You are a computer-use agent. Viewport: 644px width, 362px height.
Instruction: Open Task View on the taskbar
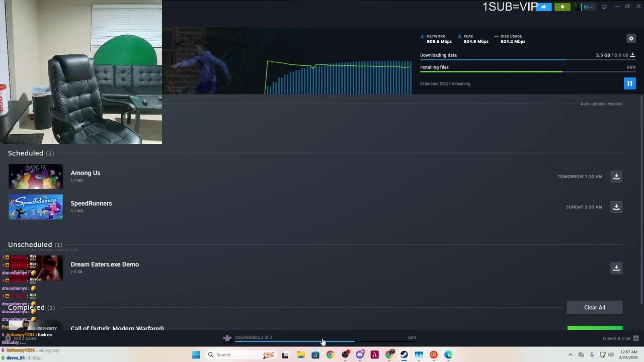pyautogui.click(x=285, y=355)
